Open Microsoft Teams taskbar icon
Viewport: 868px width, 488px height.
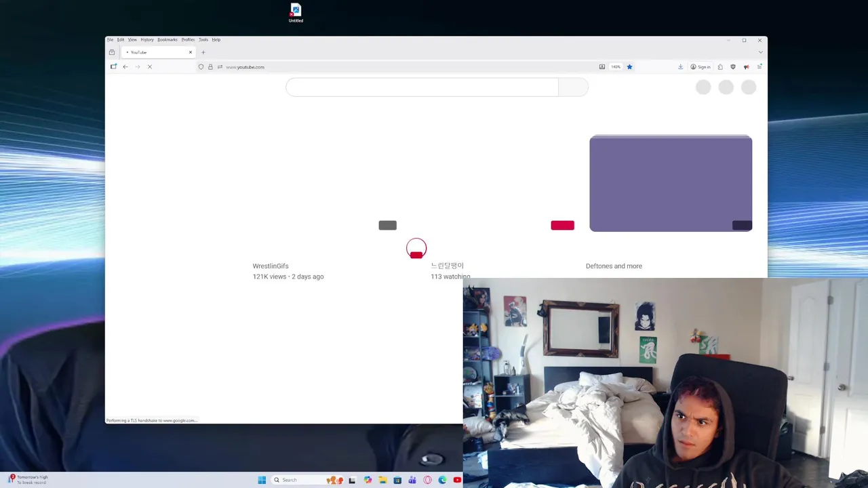point(412,480)
